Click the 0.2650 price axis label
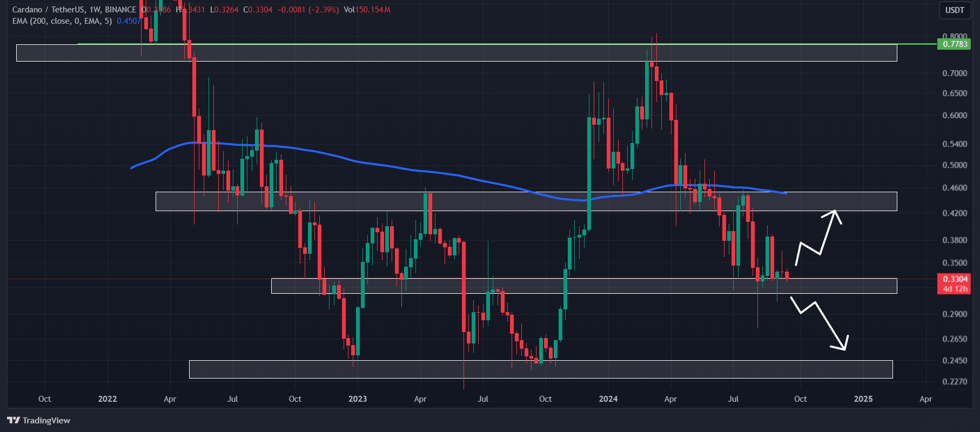 click(x=955, y=339)
